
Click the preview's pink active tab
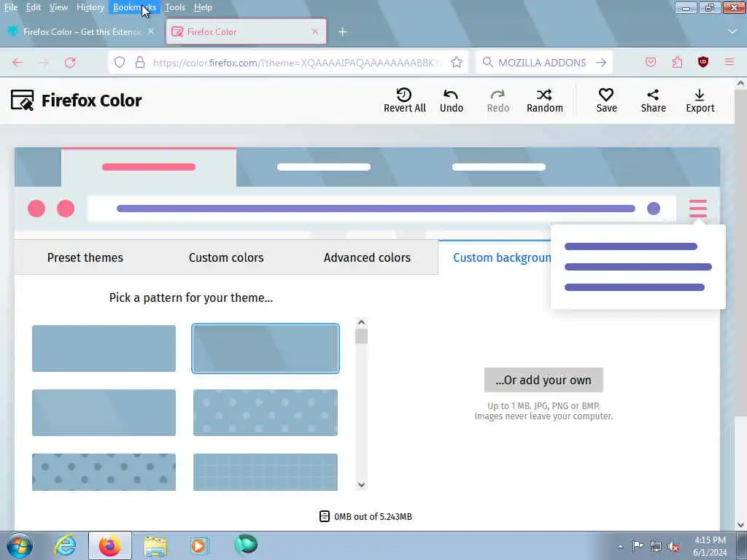pyautogui.click(x=149, y=167)
